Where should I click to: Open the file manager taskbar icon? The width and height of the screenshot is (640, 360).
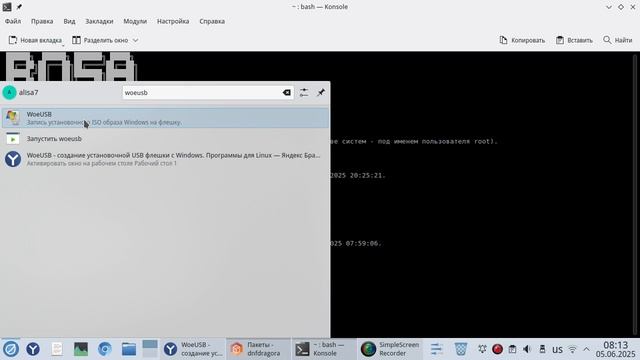pos(129,349)
